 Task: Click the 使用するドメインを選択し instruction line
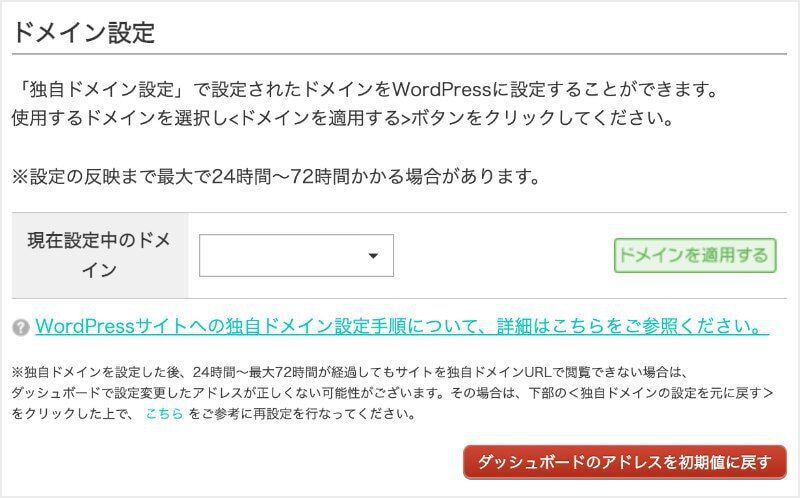(120, 118)
